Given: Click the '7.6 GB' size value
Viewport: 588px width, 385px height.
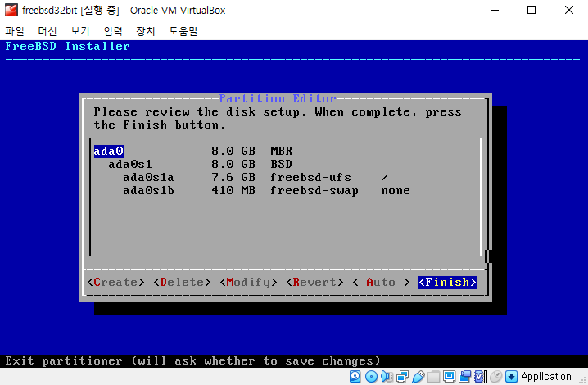Looking at the screenshot, I should pos(233,177).
